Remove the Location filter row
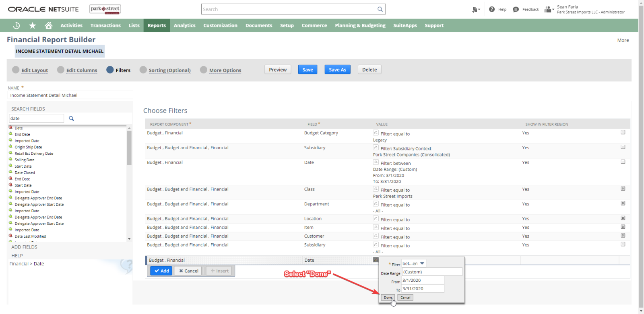 [623, 218]
